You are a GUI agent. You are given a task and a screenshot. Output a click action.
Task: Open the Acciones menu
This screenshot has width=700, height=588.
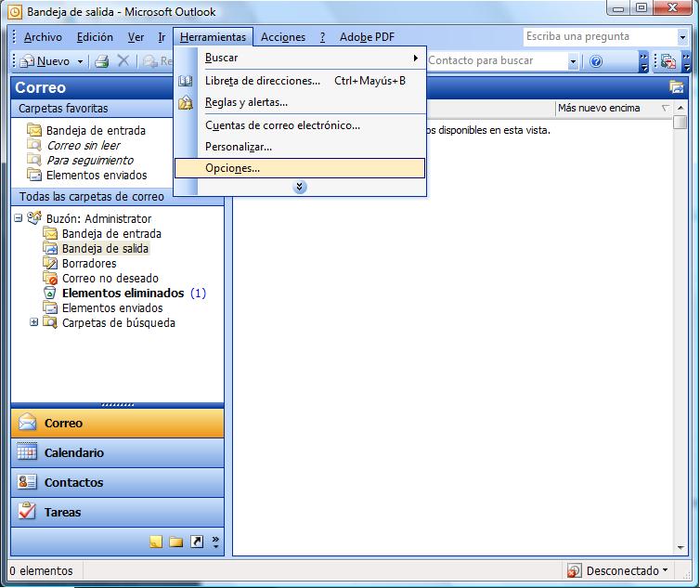point(283,37)
